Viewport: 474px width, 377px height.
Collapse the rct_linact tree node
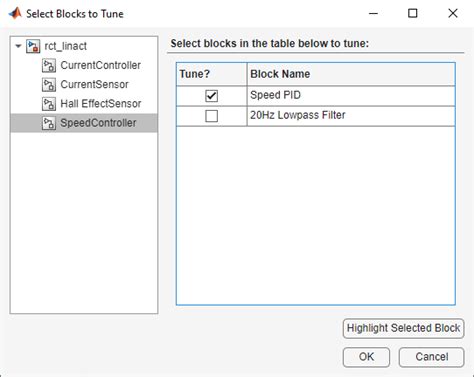18,46
